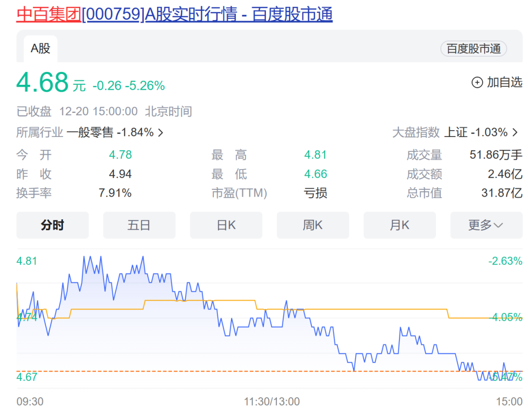Add stock via 加自选 label
This screenshot has height=411, width=532.
click(x=504, y=82)
